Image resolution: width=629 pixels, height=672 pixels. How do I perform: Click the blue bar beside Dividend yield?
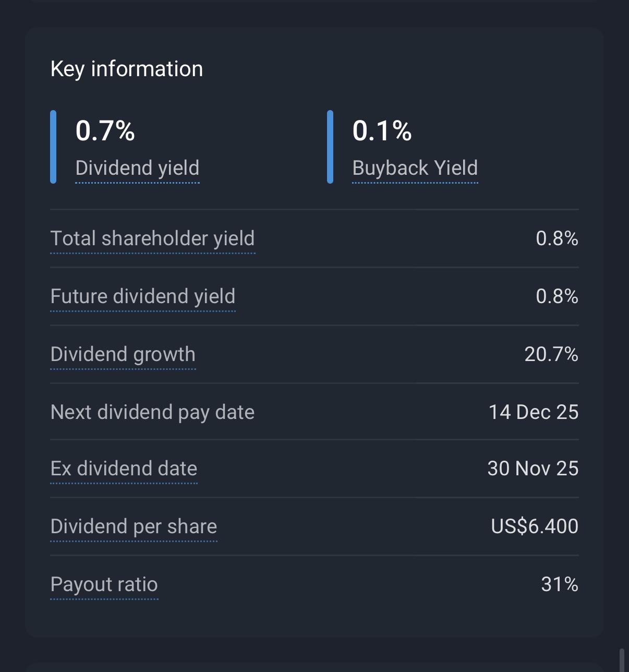[53, 147]
